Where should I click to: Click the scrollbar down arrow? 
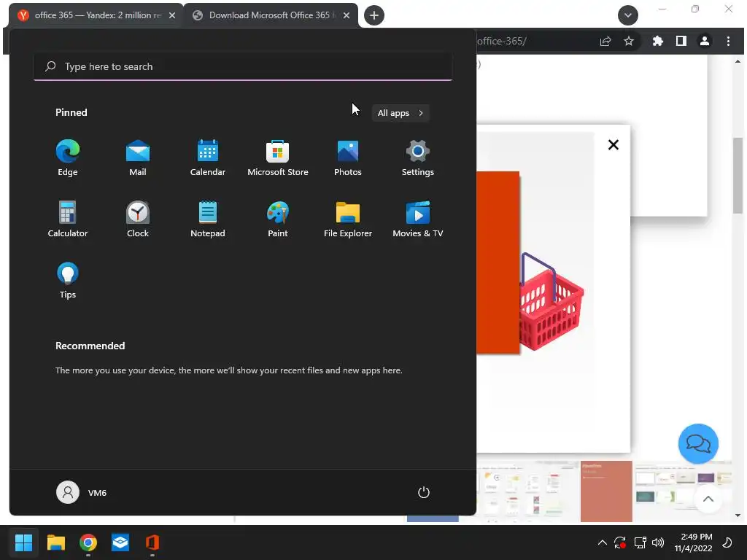coord(738,516)
